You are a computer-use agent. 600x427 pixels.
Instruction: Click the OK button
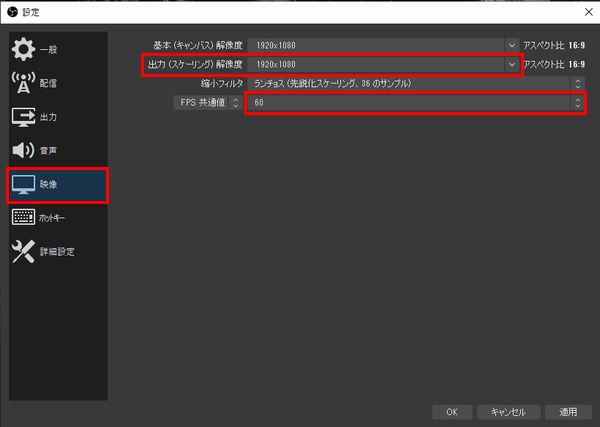(x=452, y=412)
